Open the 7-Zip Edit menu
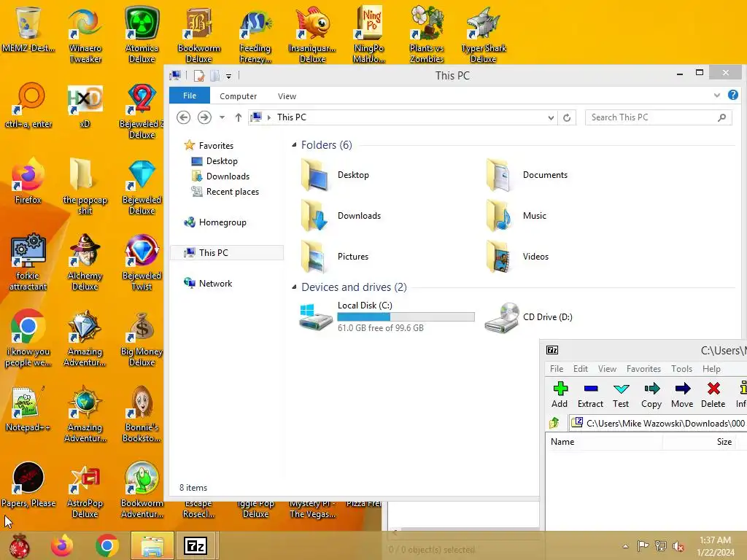Image resolution: width=747 pixels, height=560 pixels. (x=580, y=368)
